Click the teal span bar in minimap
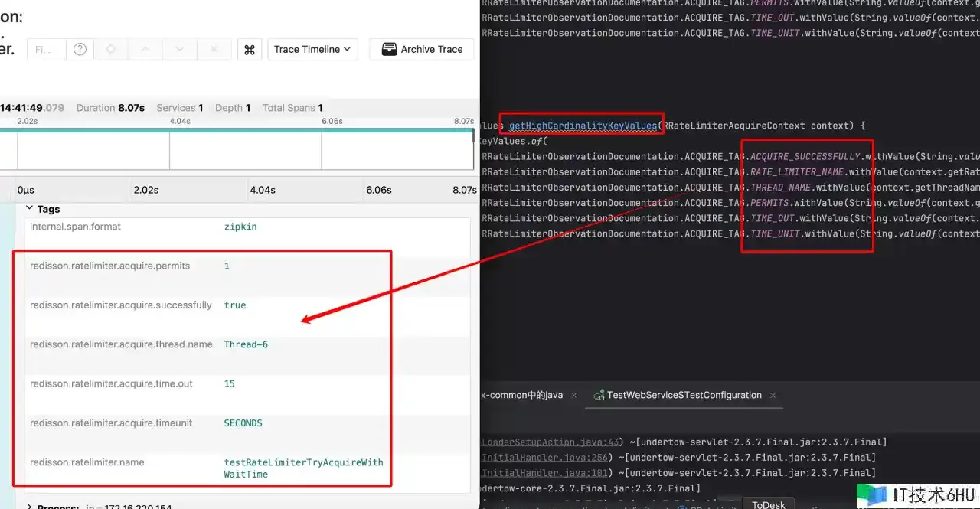The width and height of the screenshot is (980, 509). tap(237, 130)
